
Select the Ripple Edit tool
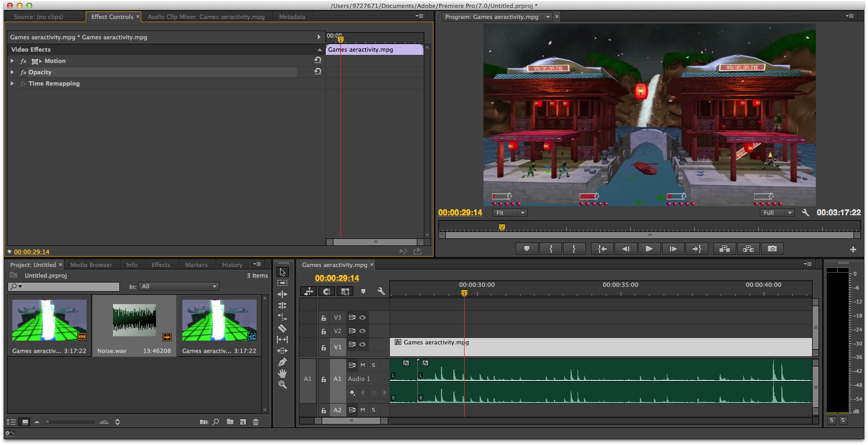(282, 294)
